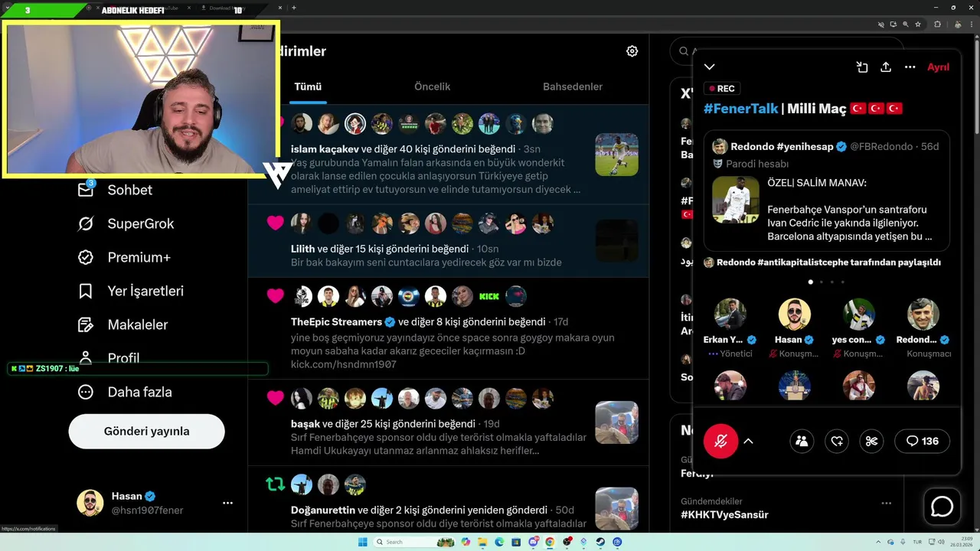Viewport: 980px width, 551px height.
Task: Click heart icon on başak notification
Action: coord(275,398)
